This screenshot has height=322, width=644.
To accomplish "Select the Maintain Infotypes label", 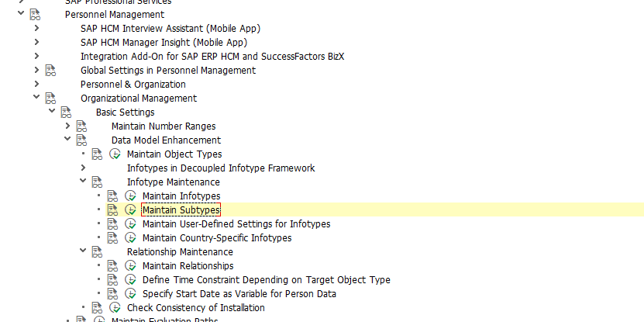I will tap(181, 196).
